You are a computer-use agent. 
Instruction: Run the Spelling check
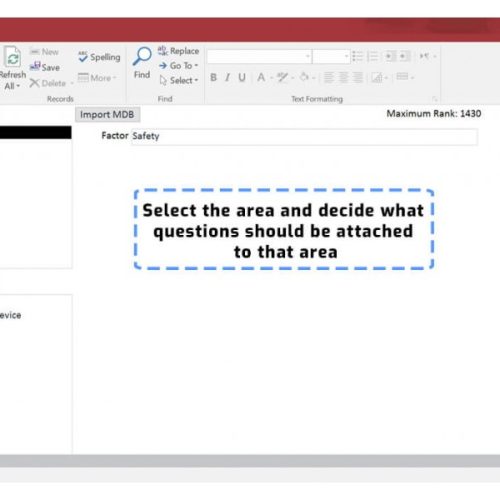[x=99, y=57]
